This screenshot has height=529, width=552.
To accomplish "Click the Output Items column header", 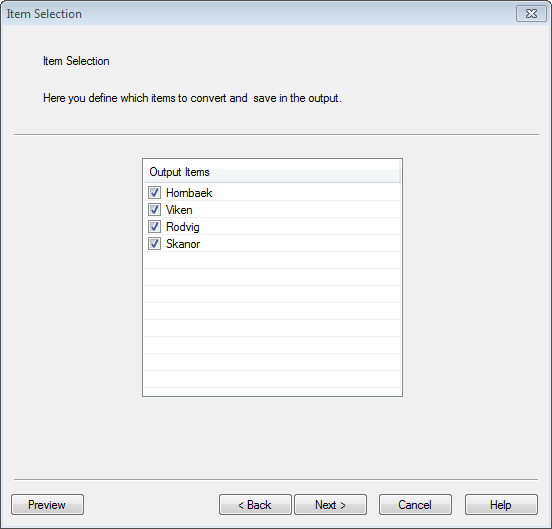I will [272, 172].
